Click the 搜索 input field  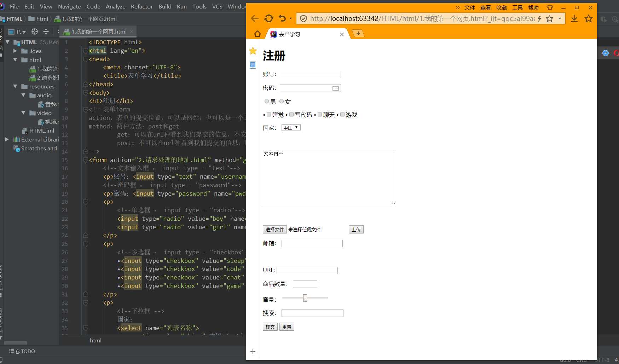click(x=312, y=313)
